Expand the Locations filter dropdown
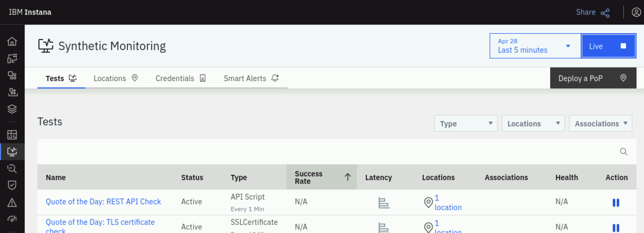The image size is (644, 233). click(x=533, y=123)
